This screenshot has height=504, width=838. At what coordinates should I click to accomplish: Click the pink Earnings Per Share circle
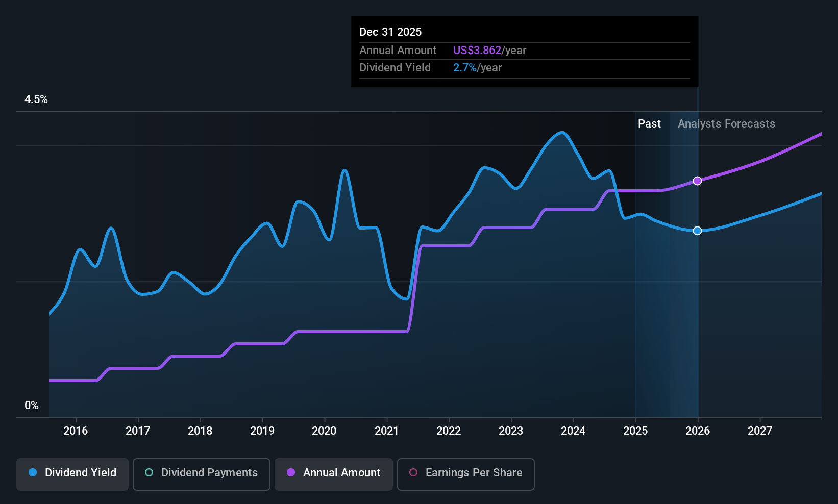pyautogui.click(x=413, y=472)
